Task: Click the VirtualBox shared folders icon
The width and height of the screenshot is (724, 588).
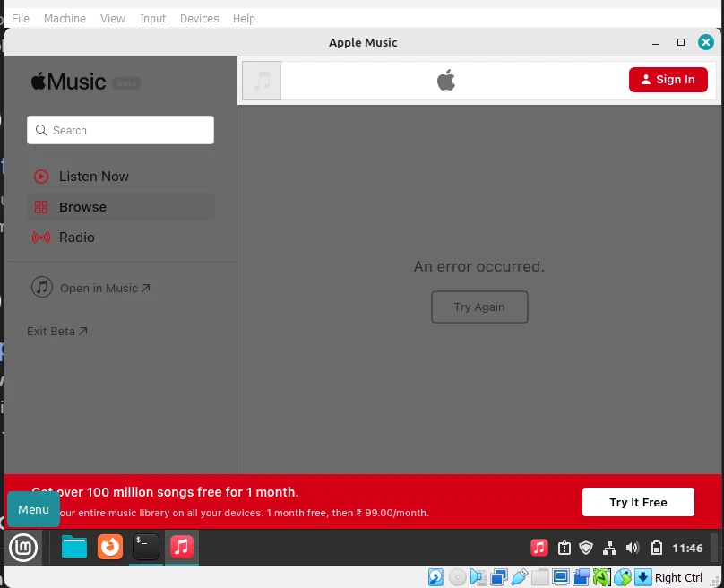Action: click(539, 577)
